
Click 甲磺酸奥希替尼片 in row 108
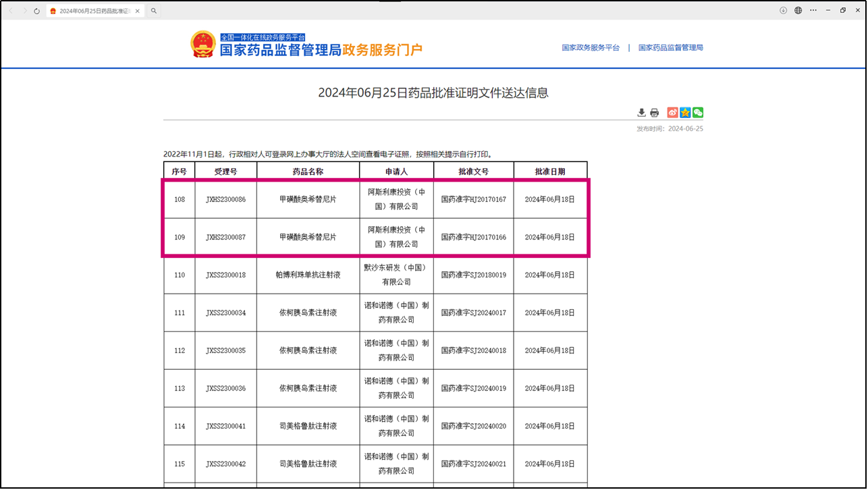(308, 200)
